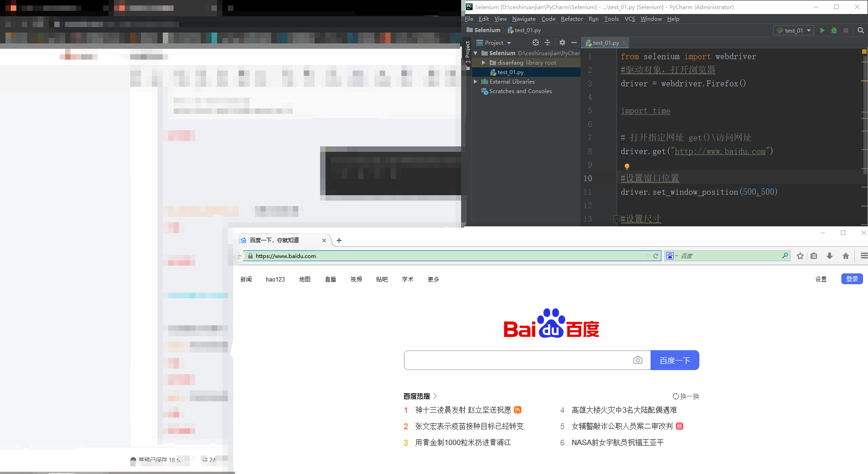Open Firefox downloads arrow icon

[830, 256]
